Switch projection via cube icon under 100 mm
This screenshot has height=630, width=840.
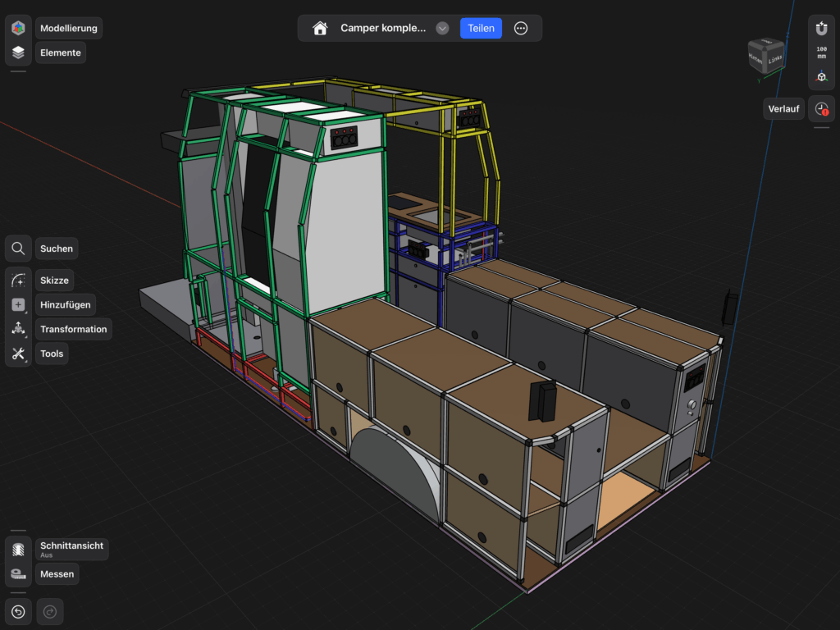821,77
